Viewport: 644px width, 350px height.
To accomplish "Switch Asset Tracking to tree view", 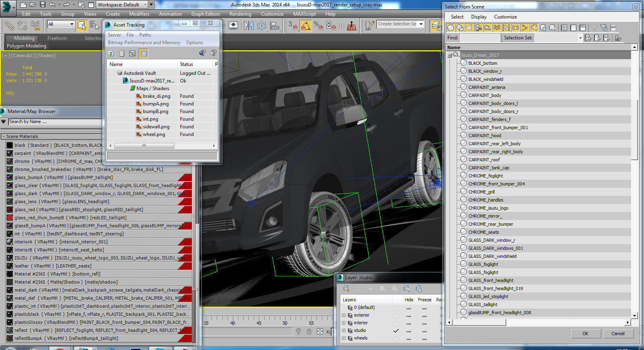I will pyautogui.click(x=132, y=53).
